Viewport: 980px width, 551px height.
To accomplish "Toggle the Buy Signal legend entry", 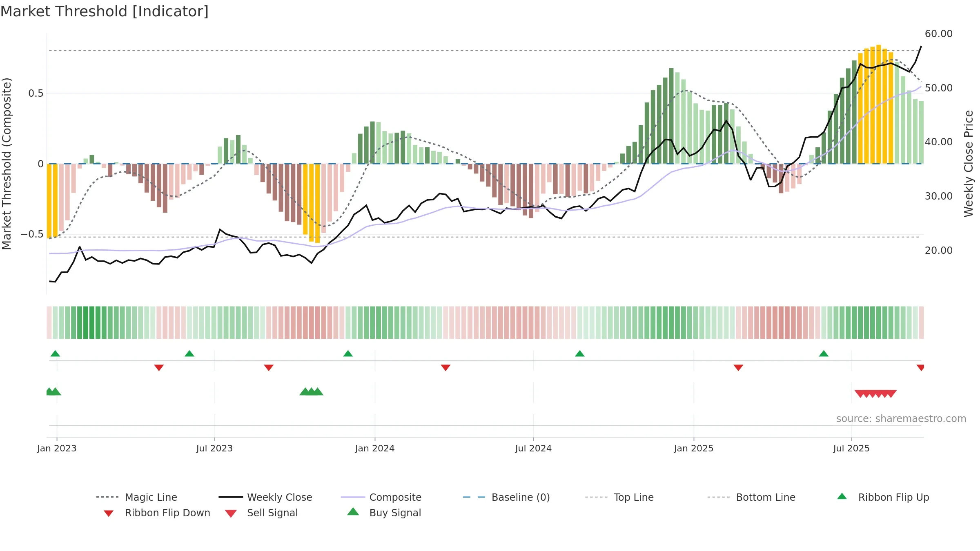I will (x=384, y=513).
